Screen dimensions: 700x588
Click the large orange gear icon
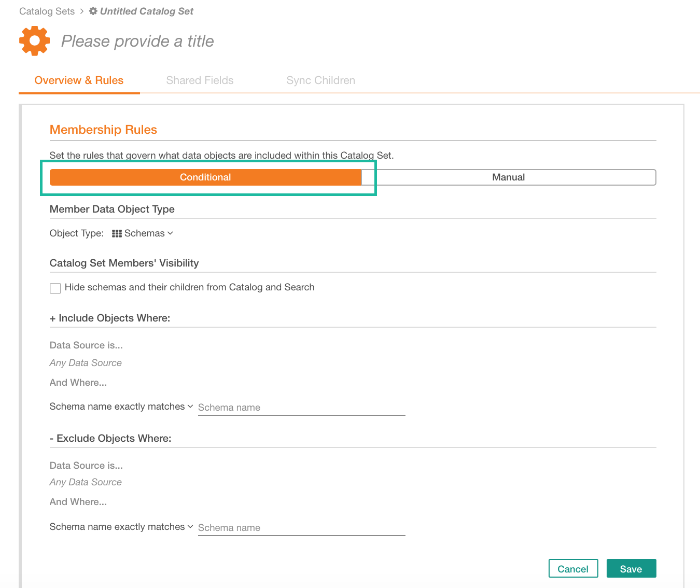point(34,41)
